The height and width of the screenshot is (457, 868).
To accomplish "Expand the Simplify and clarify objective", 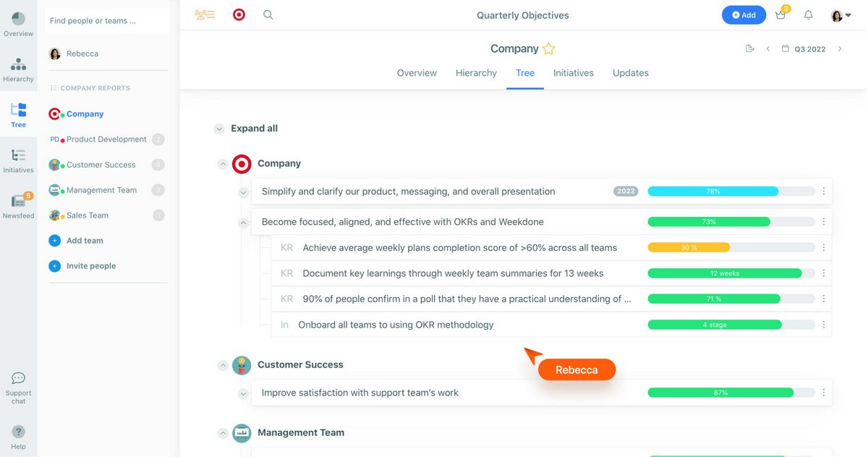I will point(244,192).
